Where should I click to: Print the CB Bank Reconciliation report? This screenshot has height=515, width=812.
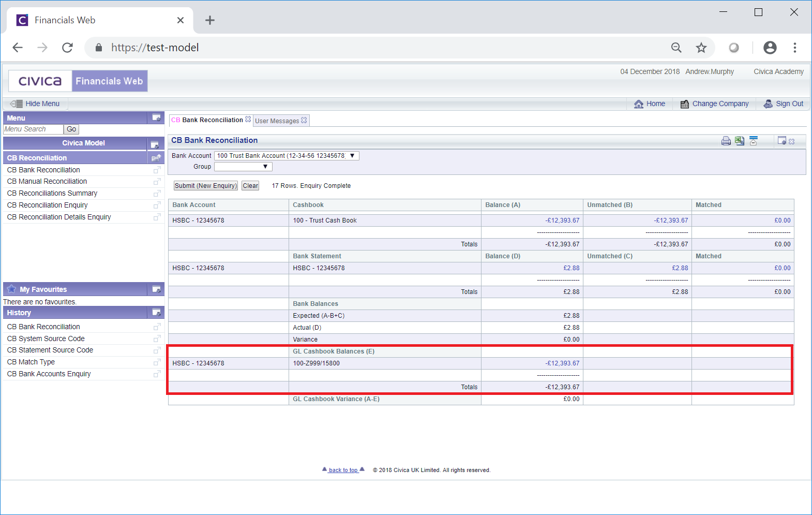(x=726, y=141)
